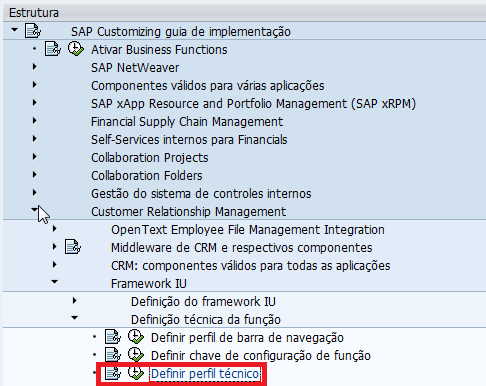Expand OpenText Employee File Management Integration
The width and height of the screenshot is (486, 386).
pyautogui.click(x=55, y=229)
